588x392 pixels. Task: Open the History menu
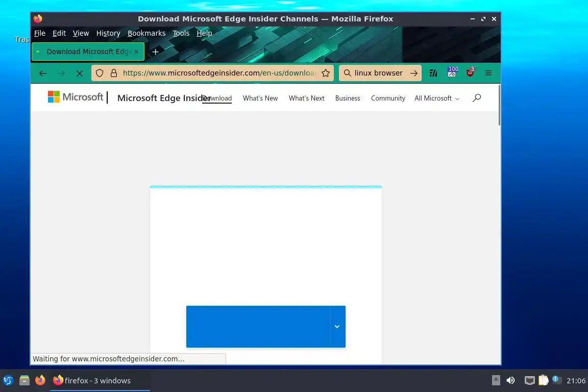click(x=108, y=33)
